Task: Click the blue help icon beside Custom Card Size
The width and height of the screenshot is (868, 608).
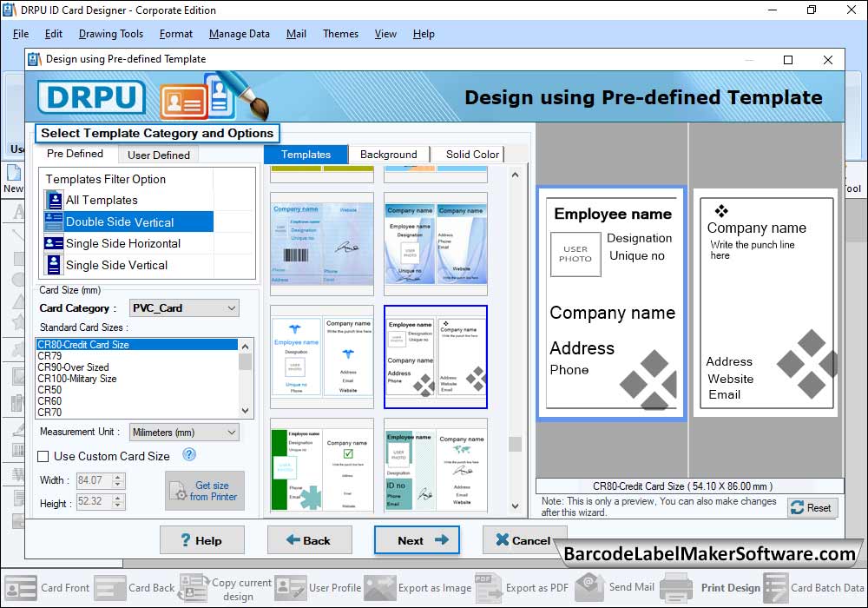Action: point(189,455)
